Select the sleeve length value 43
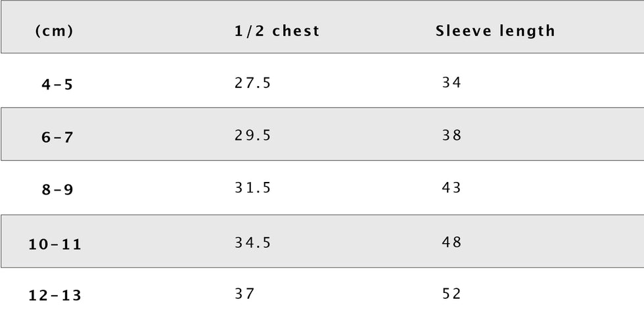 point(452,188)
